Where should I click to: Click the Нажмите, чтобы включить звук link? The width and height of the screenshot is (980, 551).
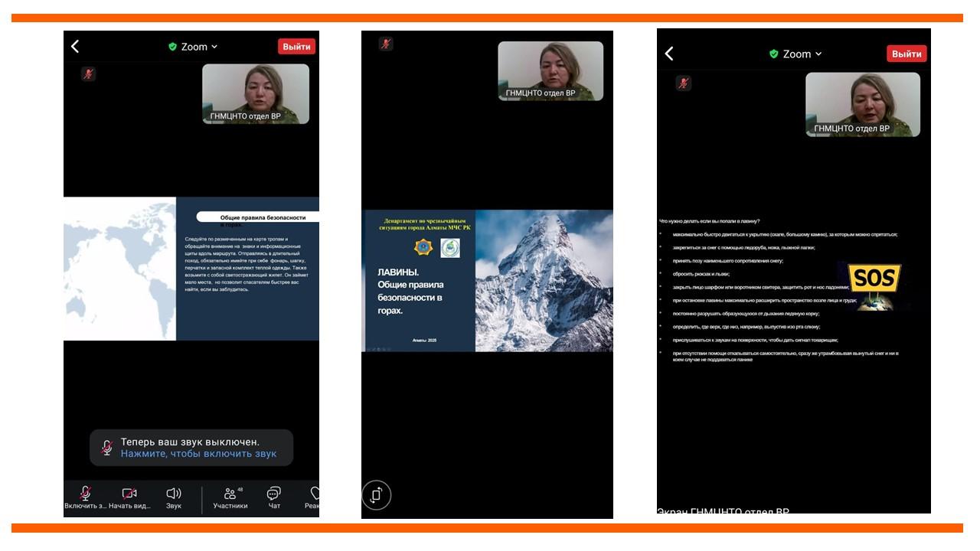pos(198,454)
